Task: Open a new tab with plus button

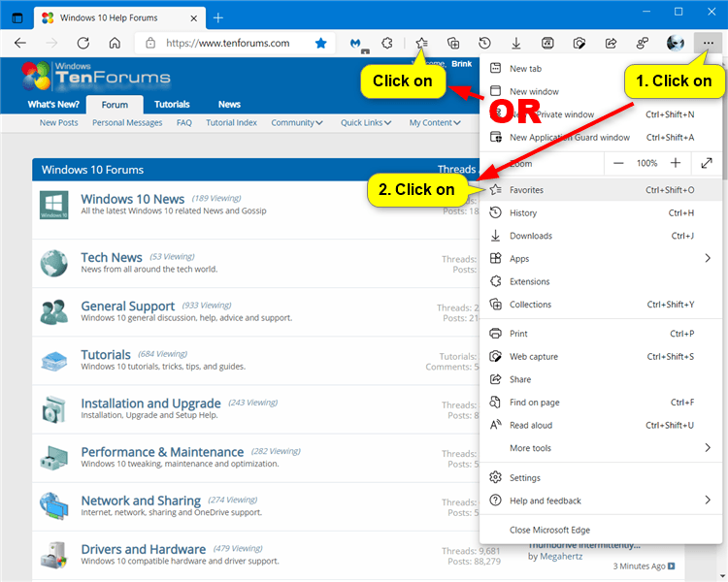Action: pos(218,18)
